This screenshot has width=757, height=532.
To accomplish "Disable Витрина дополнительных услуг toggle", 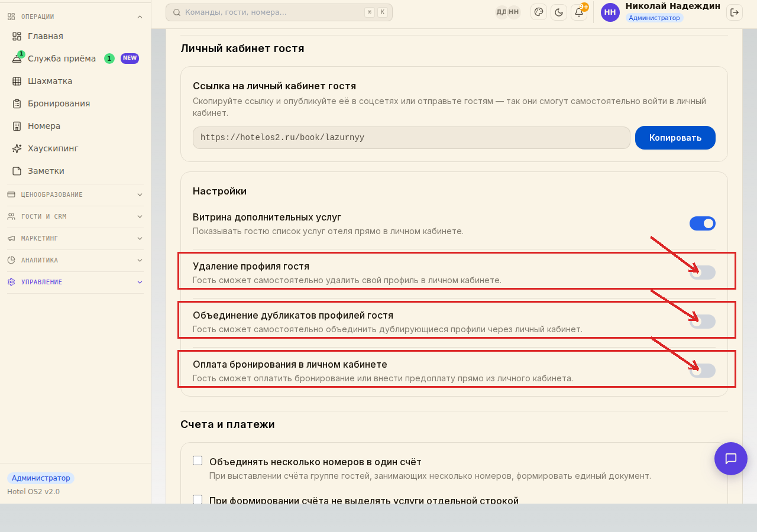I will click(x=703, y=223).
